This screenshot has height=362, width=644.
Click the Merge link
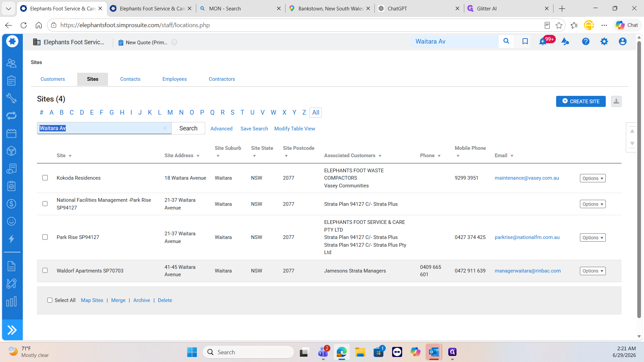[118, 300]
